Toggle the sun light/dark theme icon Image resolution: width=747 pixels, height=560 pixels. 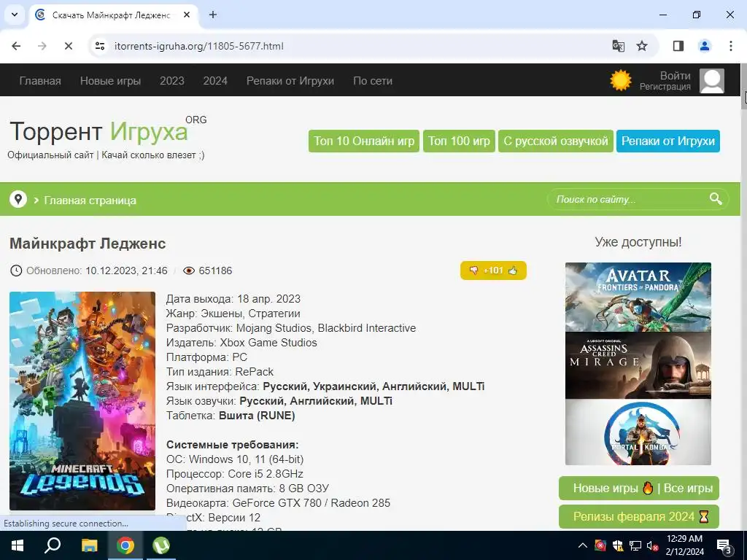[620, 80]
